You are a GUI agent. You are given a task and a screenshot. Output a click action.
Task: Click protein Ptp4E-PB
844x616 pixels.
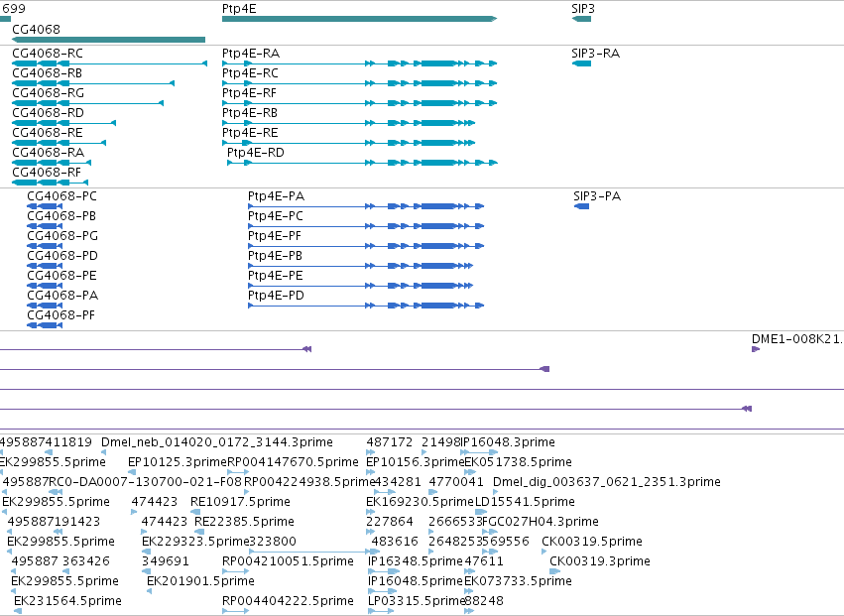click(275, 256)
